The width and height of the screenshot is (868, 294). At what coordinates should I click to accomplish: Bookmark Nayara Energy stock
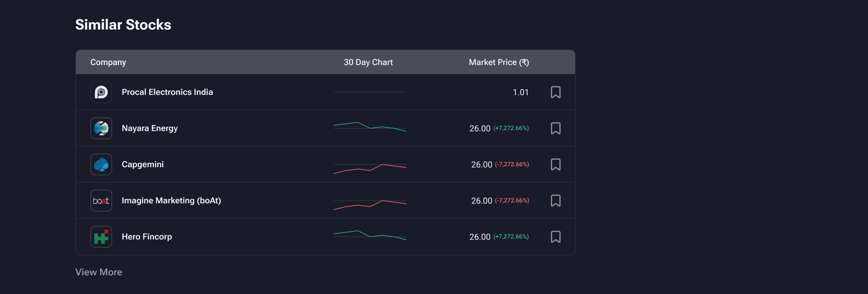[x=556, y=129]
